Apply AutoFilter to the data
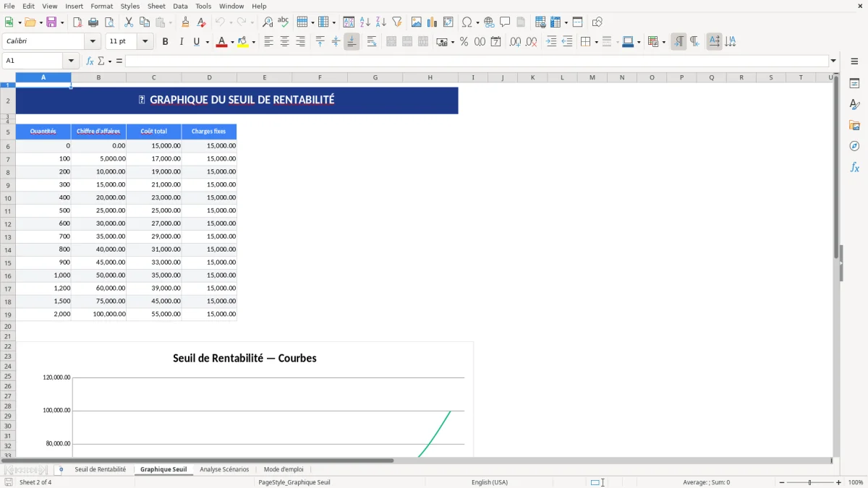The height and width of the screenshot is (488, 868). pos(396,22)
